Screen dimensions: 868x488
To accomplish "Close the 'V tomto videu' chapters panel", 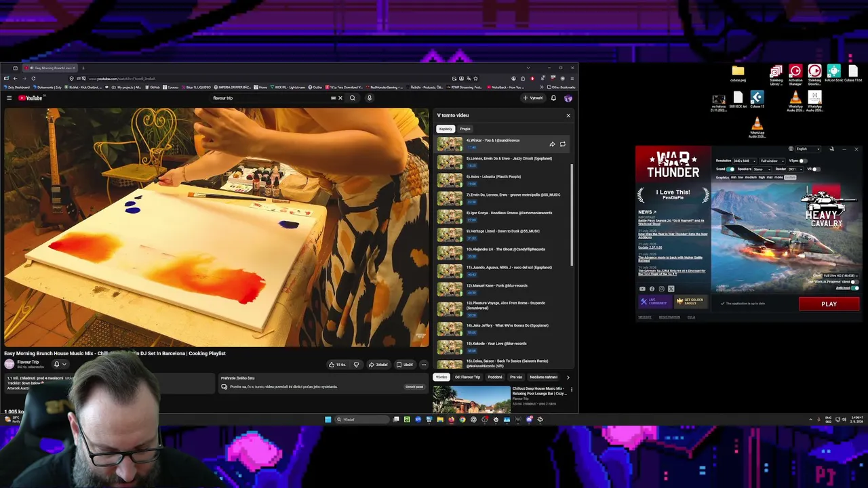I will [568, 115].
